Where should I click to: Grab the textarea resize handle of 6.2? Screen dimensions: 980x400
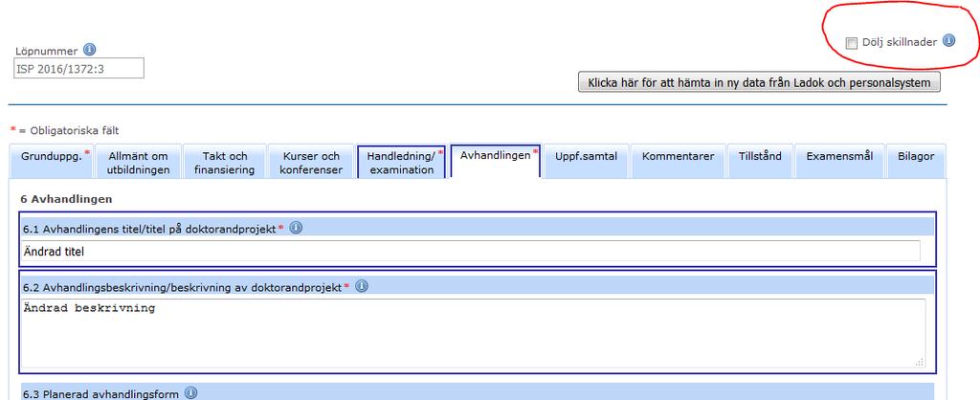tap(920, 362)
